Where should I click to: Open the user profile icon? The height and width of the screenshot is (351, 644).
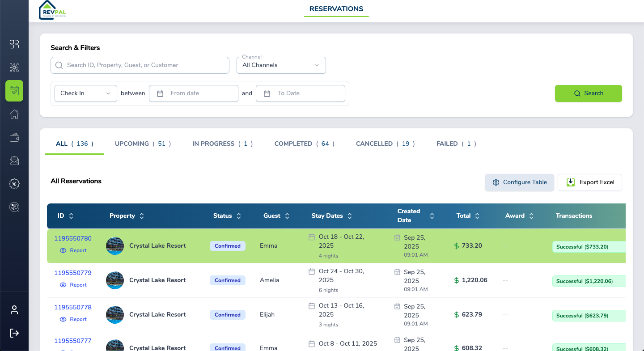pos(14,310)
